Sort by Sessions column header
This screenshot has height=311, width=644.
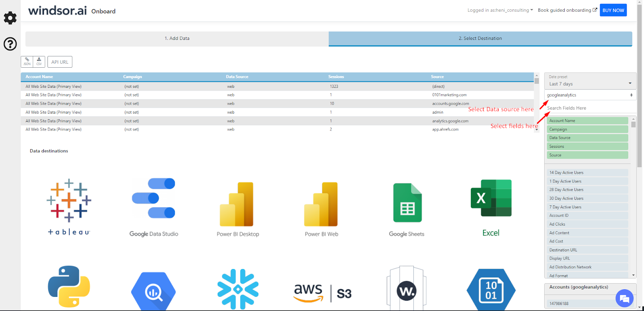pos(336,77)
